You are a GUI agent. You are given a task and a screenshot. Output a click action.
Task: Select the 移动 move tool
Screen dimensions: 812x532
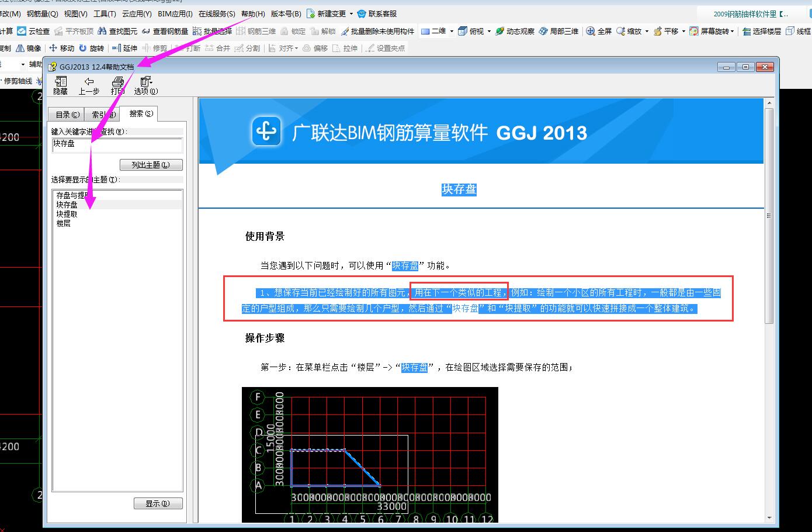(x=62, y=48)
